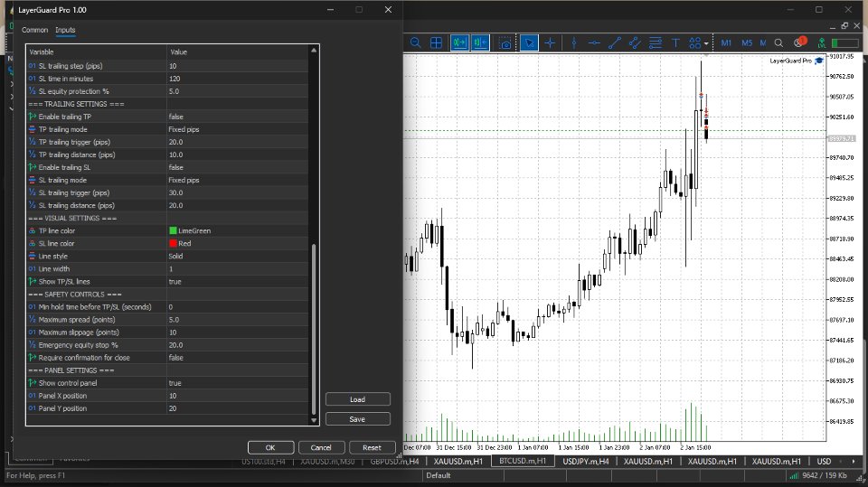Click the zoom out magnifier in chart toolbar
This screenshot has height=487, width=868.
(415, 42)
